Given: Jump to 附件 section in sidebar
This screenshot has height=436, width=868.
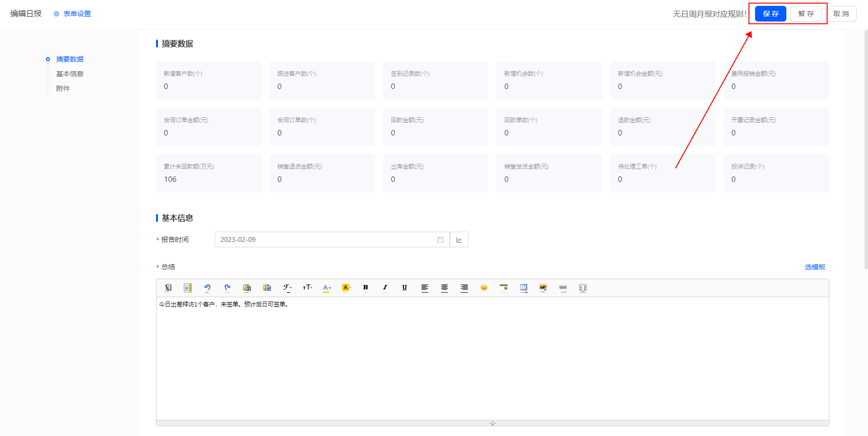Looking at the screenshot, I should pyautogui.click(x=63, y=88).
